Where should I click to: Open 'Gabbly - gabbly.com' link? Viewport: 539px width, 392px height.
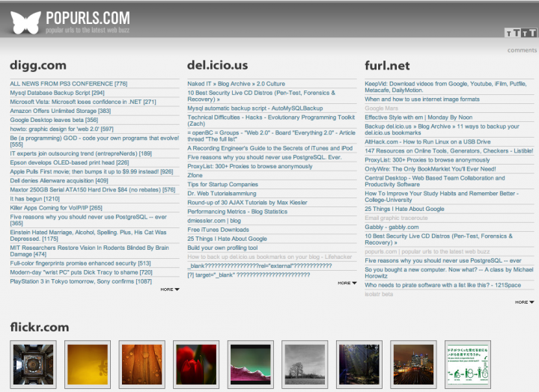392,227
